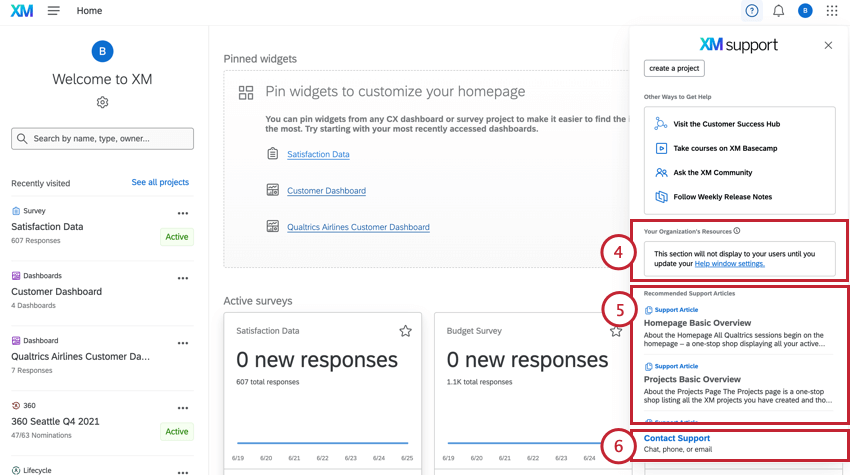This screenshot has height=475, width=850.
Task: Click info icon beside Your Organization's Resources
Action: pos(737,231)
